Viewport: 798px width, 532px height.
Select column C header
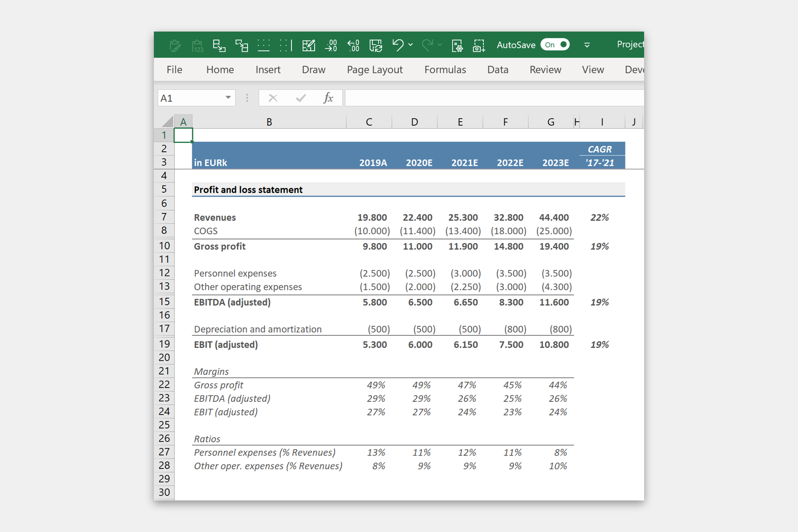pyautogui.click(x=369, y=122)
